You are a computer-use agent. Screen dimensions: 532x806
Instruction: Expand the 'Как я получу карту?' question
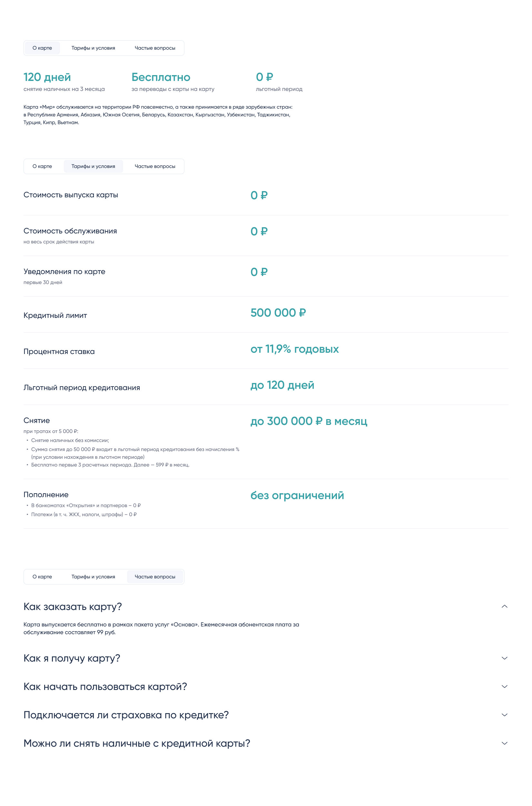coord(72,658)
